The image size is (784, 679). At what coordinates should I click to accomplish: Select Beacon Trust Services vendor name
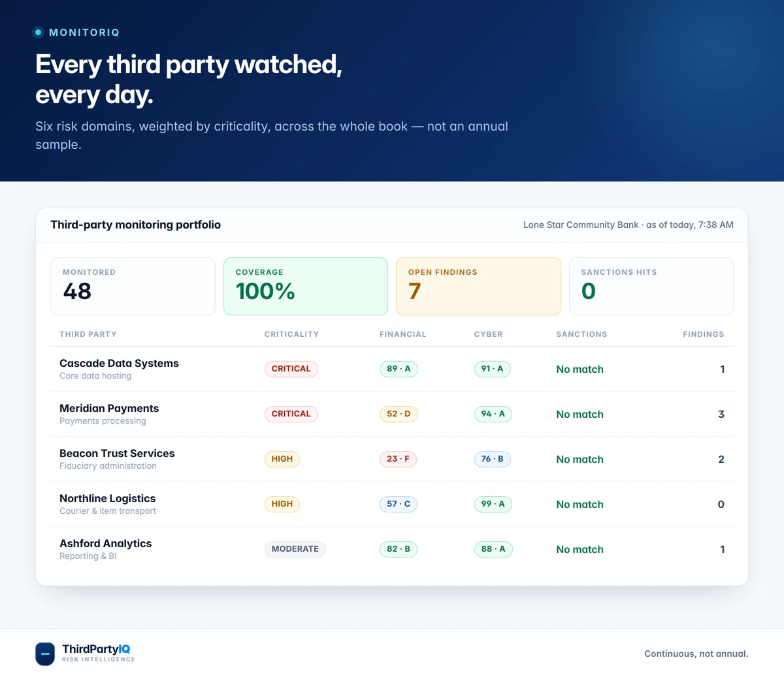click(117, 453)
